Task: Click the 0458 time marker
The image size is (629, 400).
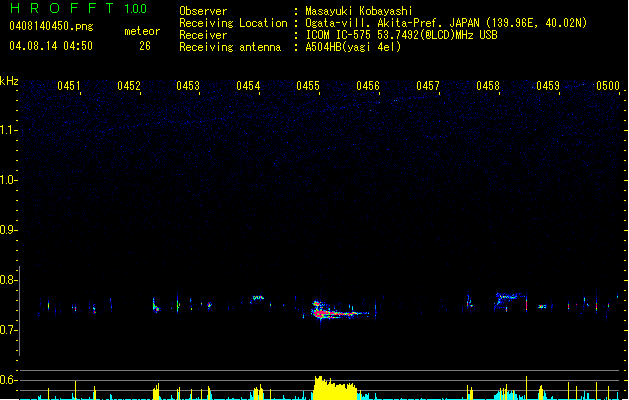Action: (x=488, y=86)
